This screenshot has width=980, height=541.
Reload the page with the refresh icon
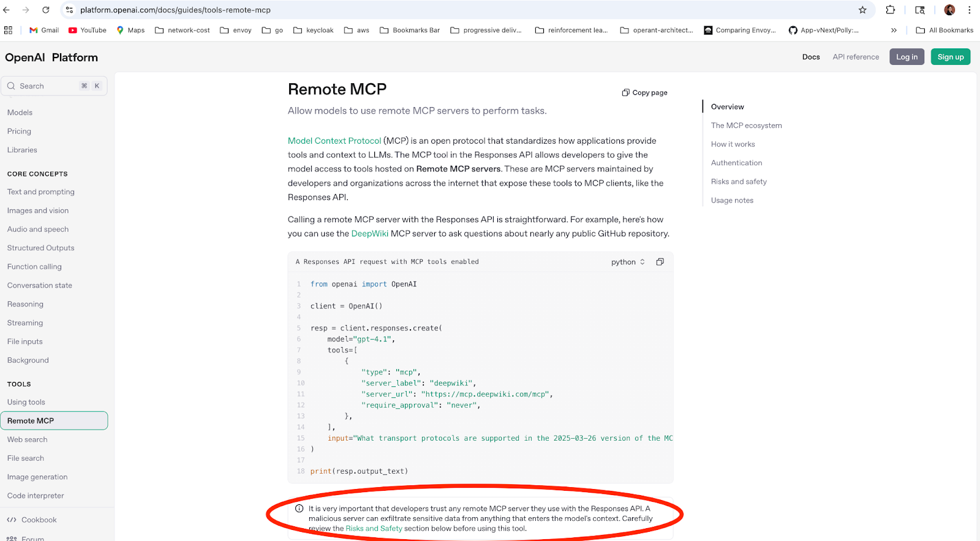[x=46, y=10]
